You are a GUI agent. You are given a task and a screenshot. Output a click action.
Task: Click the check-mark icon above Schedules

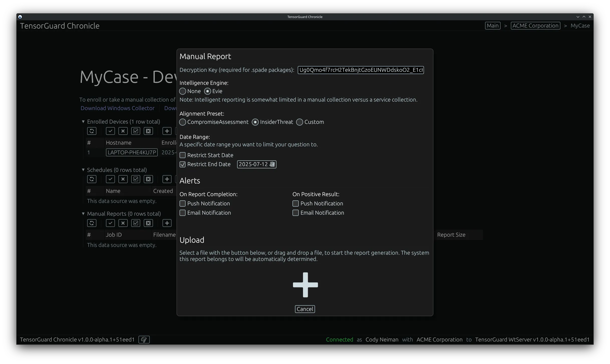(x=110, y=179)
